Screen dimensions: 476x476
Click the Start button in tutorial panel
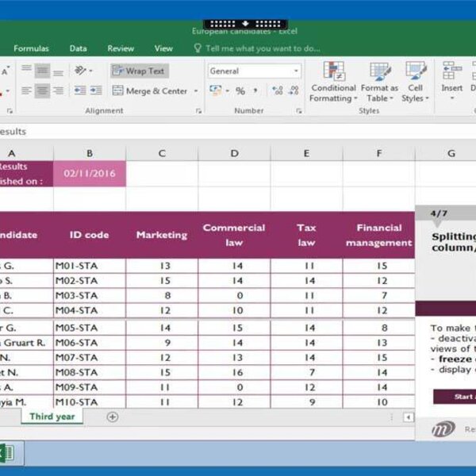click(x=455, y=397)
